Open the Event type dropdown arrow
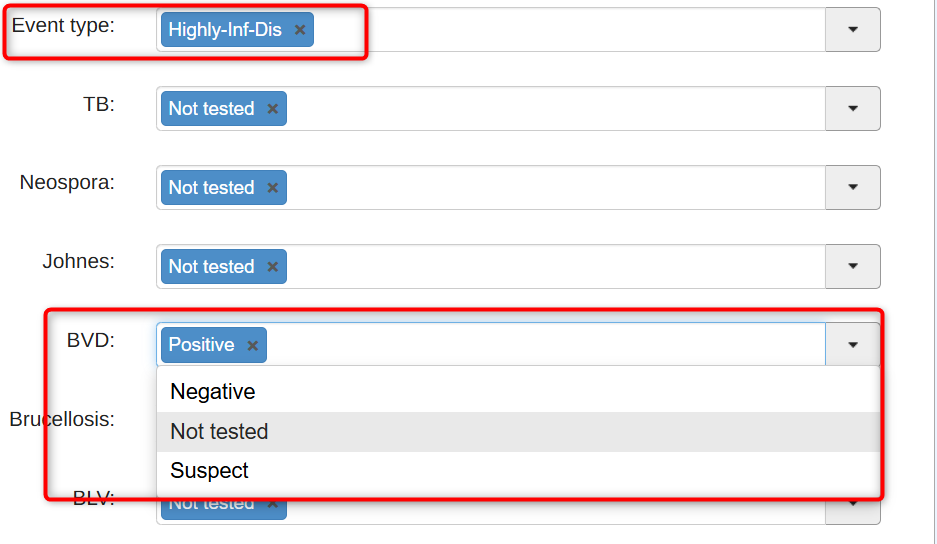This screenshot has width=937, height=544. coord(852,30)
